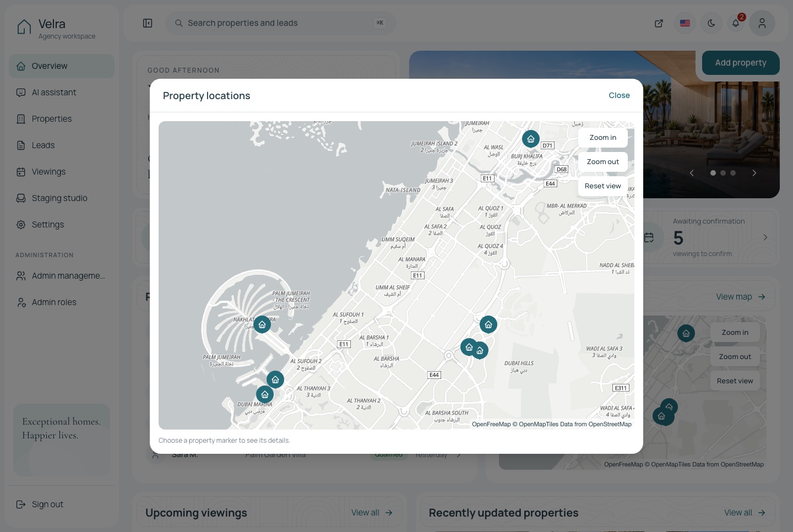Close the Property locations dialog
793x532 pixels.
point(619,95)
